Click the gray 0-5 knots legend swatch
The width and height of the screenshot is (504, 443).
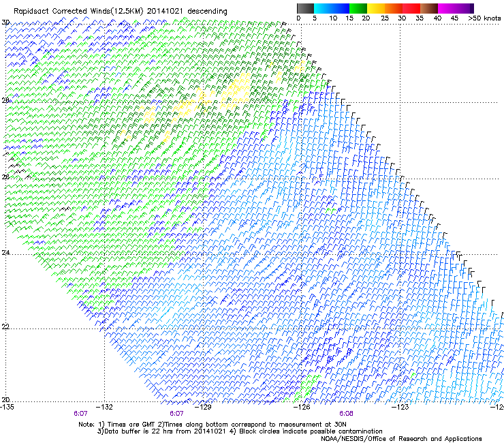305,8
